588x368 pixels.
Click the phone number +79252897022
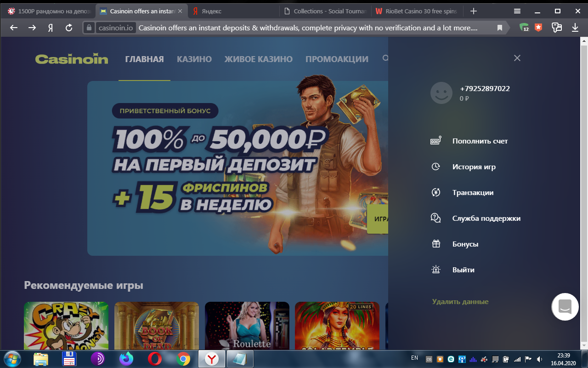tap(485, 89)
